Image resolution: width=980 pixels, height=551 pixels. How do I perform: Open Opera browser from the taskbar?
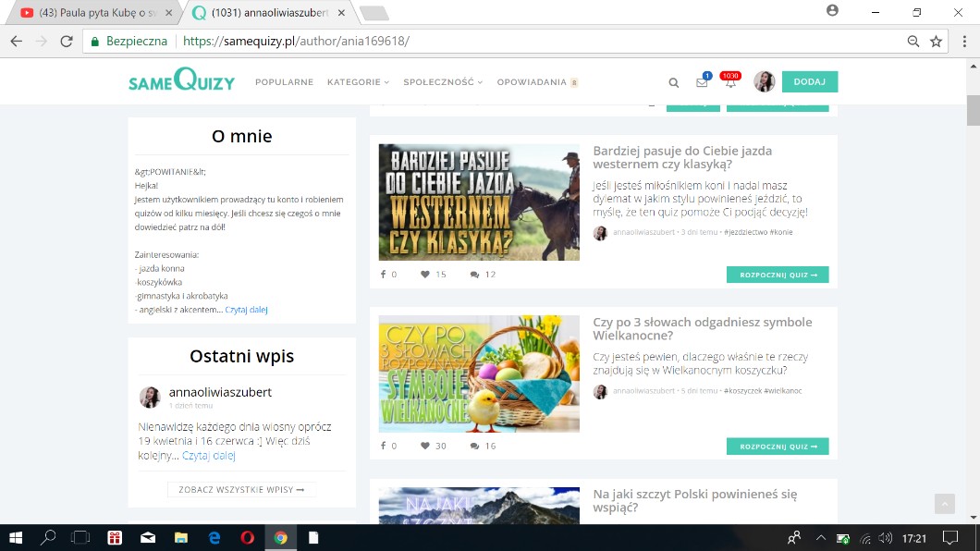(x=248, y=537)
